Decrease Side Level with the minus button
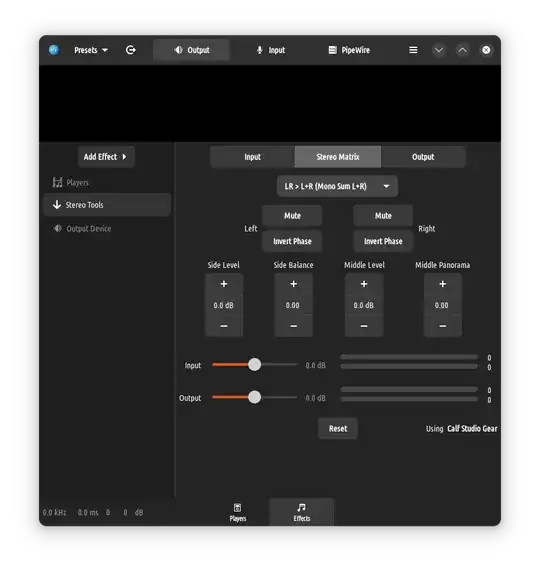540x569 pixels. tap(224, 326)
